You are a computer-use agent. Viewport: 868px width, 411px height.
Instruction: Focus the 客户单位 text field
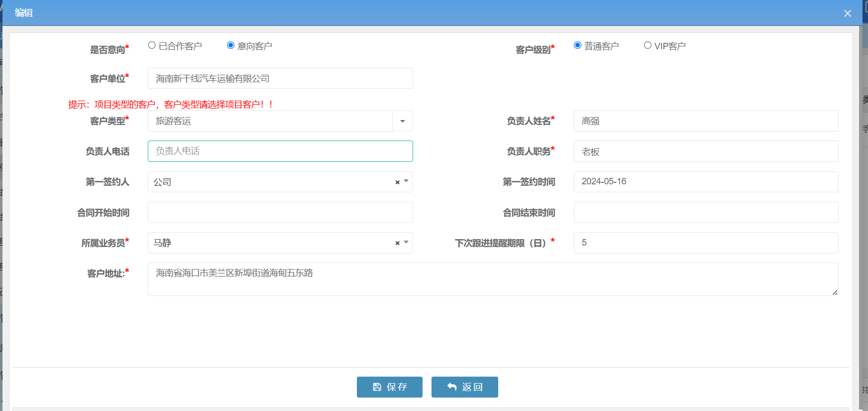(x=280, y=79)
